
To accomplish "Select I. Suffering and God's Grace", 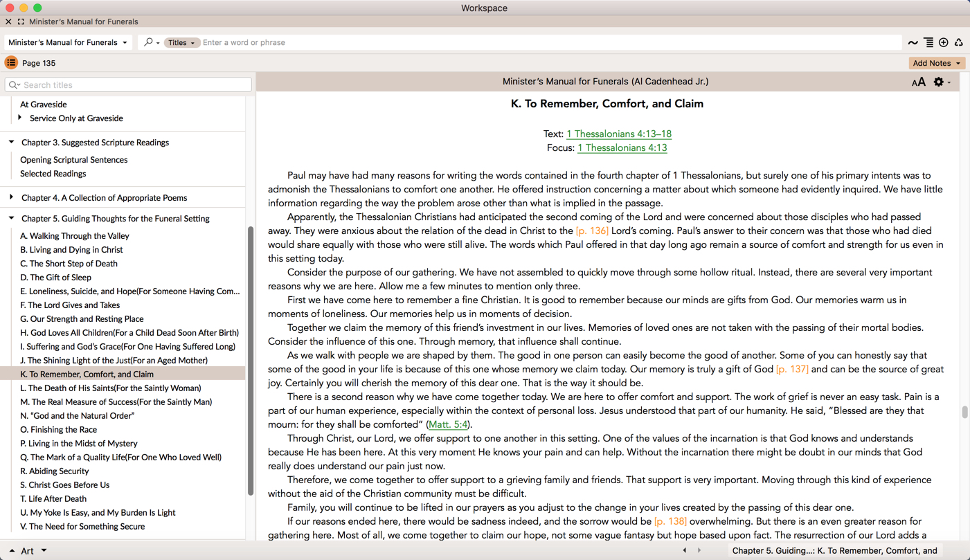I will pos(127,347).
